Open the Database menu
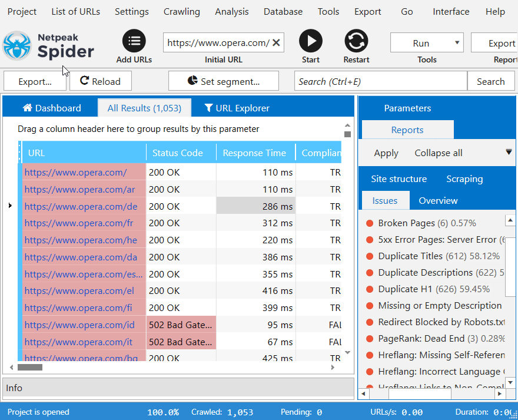This screenshot has width=518, height=420. [x=283, y=12]
